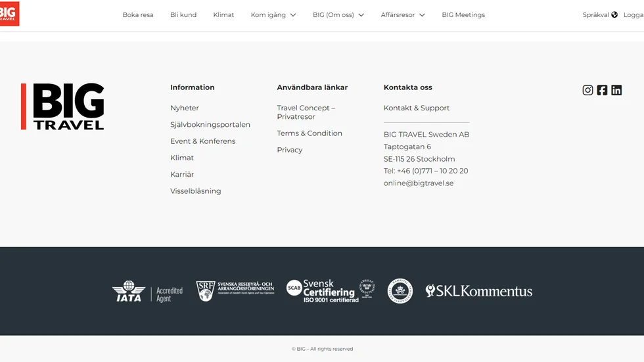Click the Swedac accreditation seal
This screenshot has height=362, width=644.
pos(367,288)
